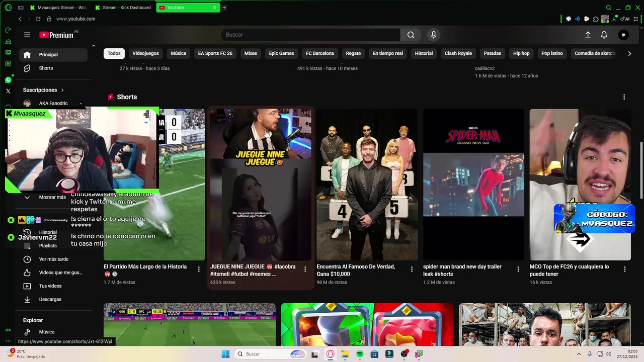644x362 pixels.
Task: Open OBS Studio from the taskbar
Action: click(404, 354)
